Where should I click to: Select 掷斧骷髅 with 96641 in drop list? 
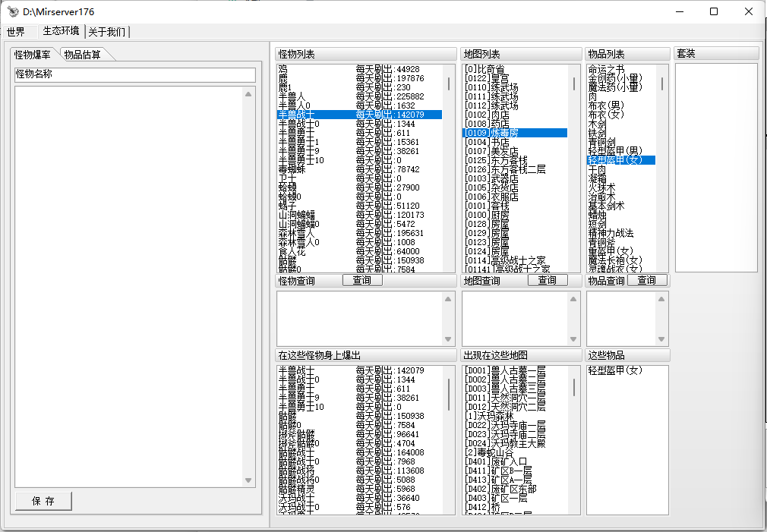(x=359, y=434)
